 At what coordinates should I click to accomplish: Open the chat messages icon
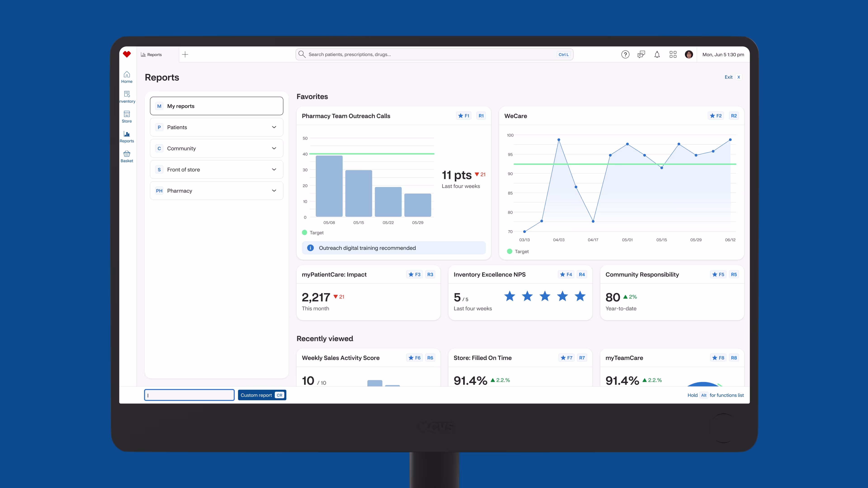click(641, 54)
